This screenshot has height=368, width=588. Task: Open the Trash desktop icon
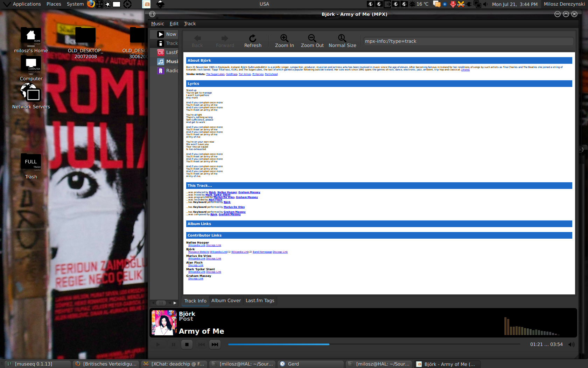pos(31,167)
